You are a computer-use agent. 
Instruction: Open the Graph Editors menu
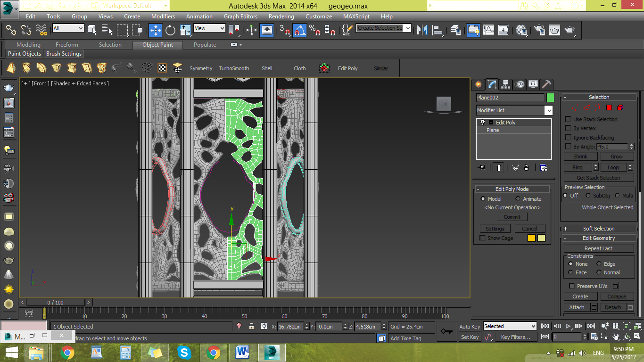tap(240, 16)
